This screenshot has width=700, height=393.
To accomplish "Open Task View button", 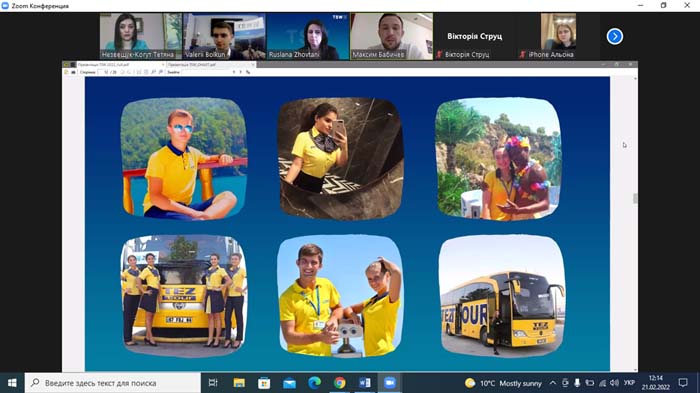I will [213, 383].
